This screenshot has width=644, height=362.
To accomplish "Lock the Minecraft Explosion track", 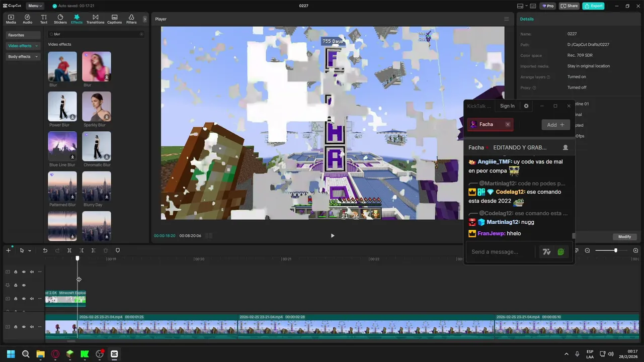I will (16, 299).
